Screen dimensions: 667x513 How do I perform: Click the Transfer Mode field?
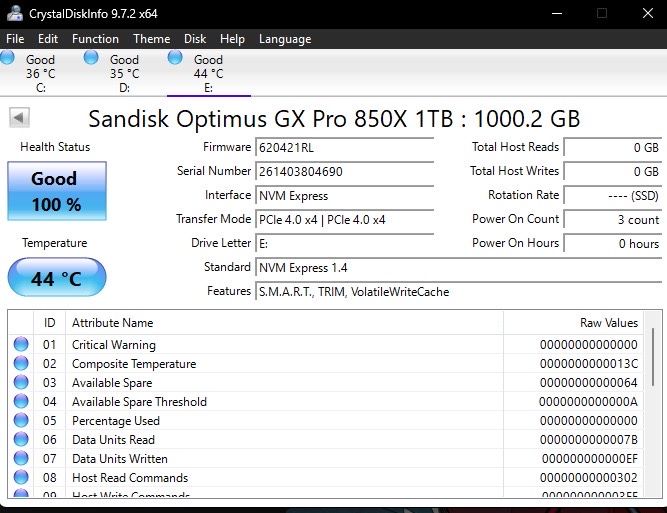344,219
